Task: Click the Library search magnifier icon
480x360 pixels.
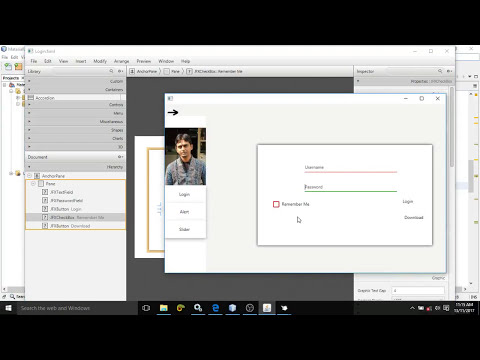Action: click(111, 71)
